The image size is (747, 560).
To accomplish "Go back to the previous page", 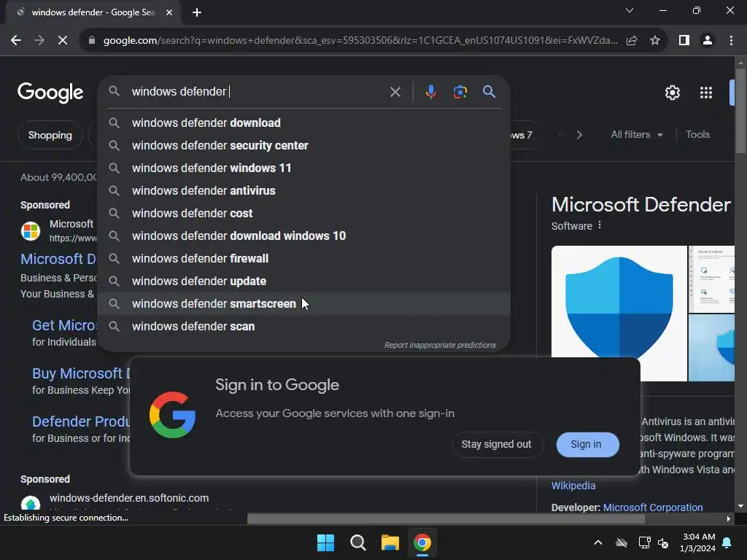I will click(16, 41).
